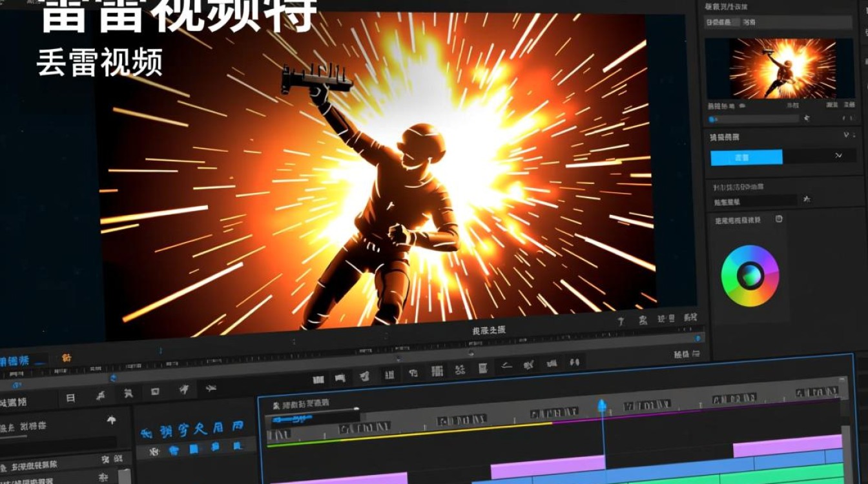Click the color wheel picker in right panel
Image resolution: width=868 pixels, height=484 pixels.
(x=750, y=276)
